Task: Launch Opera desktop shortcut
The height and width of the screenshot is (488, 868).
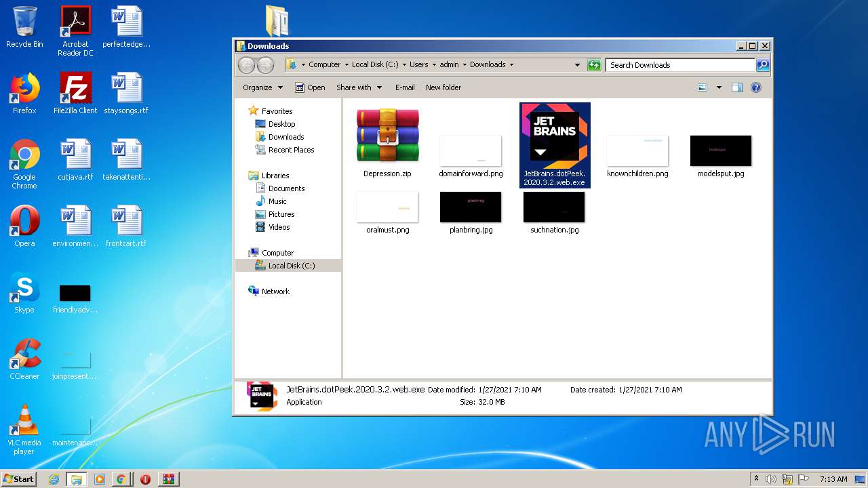Action: pyautogui.click(x=24, y=226)
